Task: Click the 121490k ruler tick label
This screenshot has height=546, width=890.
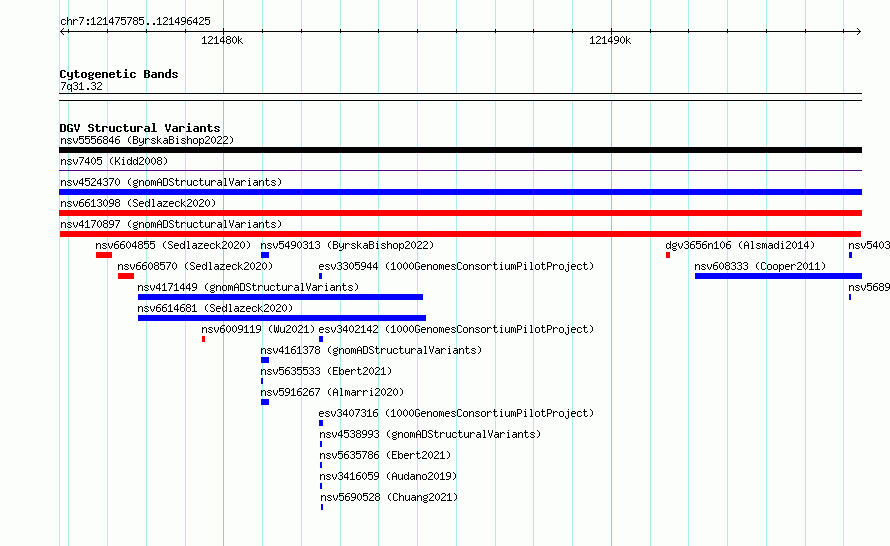Action: point(610,40)
